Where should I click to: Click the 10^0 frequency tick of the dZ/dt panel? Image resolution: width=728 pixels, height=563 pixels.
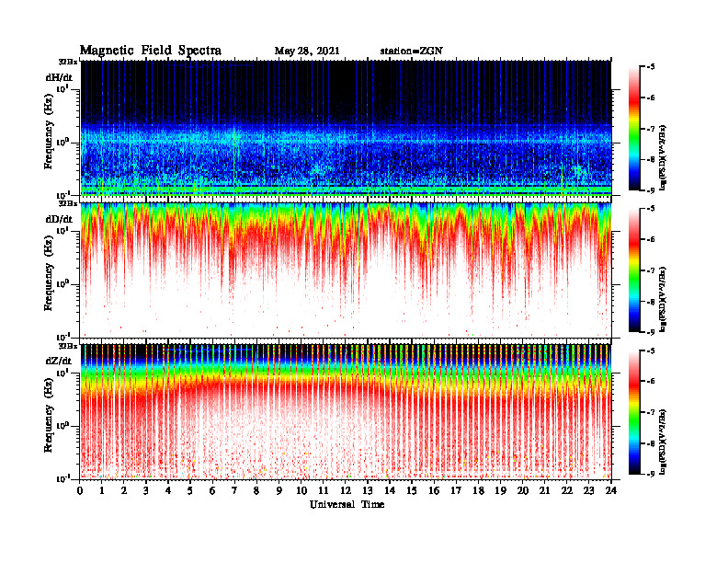coord(63,425)
